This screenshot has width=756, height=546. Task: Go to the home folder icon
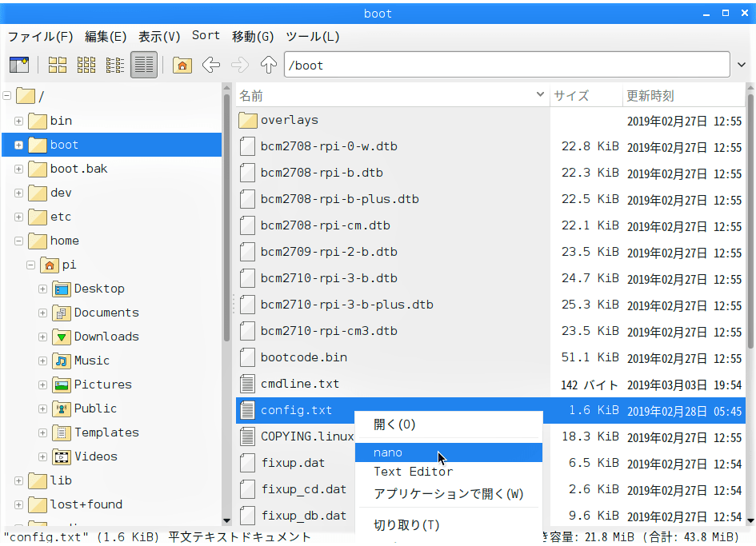coord(182,65)
